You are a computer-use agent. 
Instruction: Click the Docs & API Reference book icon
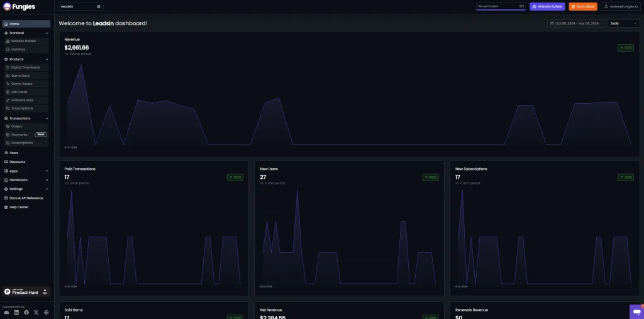(6, 198)
